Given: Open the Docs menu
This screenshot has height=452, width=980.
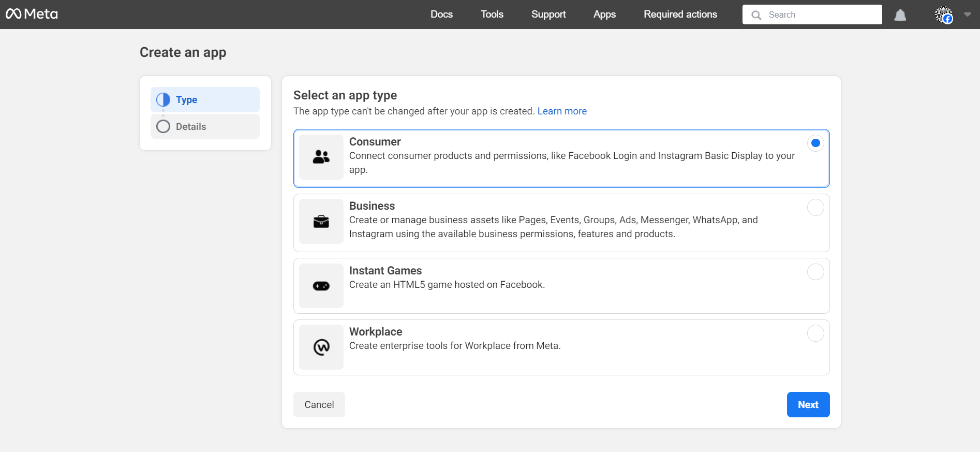Looking at the screenshot, I should (x=441, y=14).
